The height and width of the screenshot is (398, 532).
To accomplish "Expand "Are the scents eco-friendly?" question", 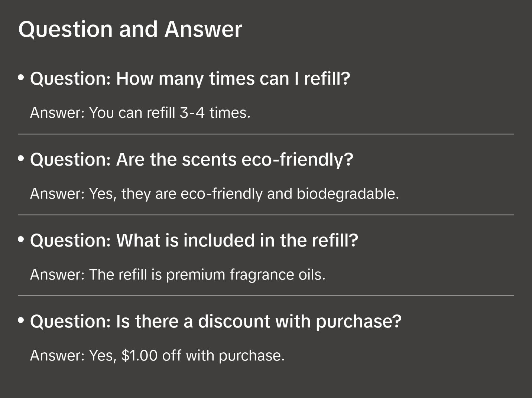I will tap(191, 160).
